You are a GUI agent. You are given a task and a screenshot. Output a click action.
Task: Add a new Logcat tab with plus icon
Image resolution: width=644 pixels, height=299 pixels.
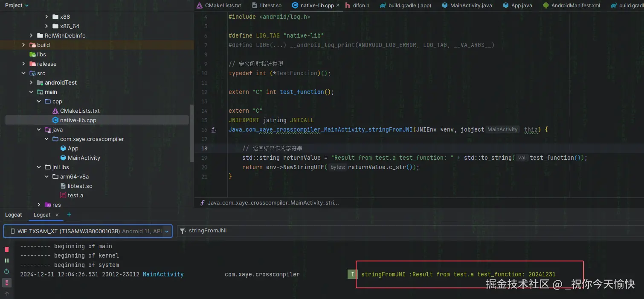click(x=69, y=214)
